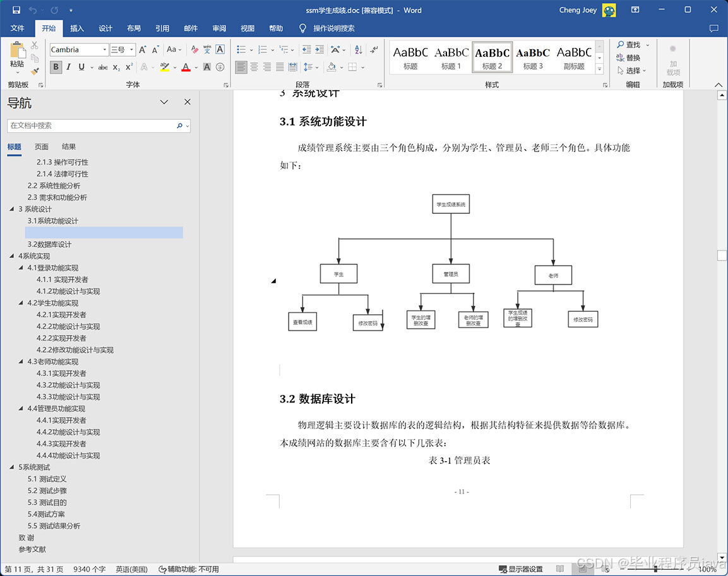Switch to the 布局 ribbon tab
Screen dimensions: 728x576
(x=134, y=28)
